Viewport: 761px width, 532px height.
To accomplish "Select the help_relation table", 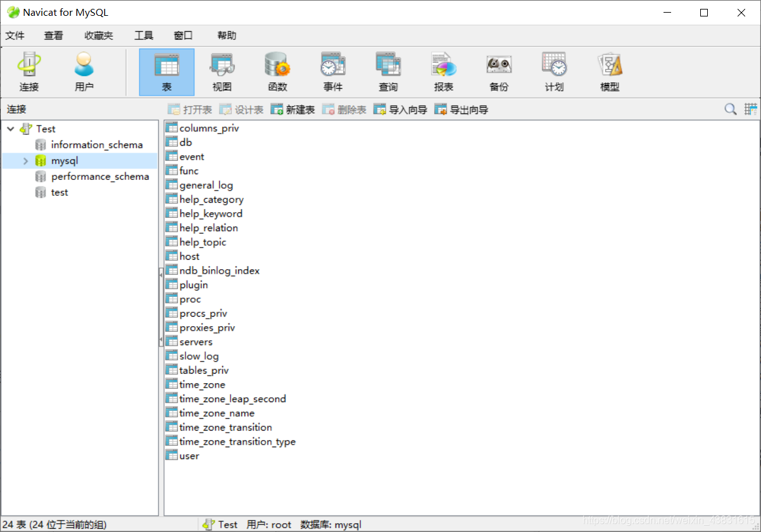I will tap(209, 228).
